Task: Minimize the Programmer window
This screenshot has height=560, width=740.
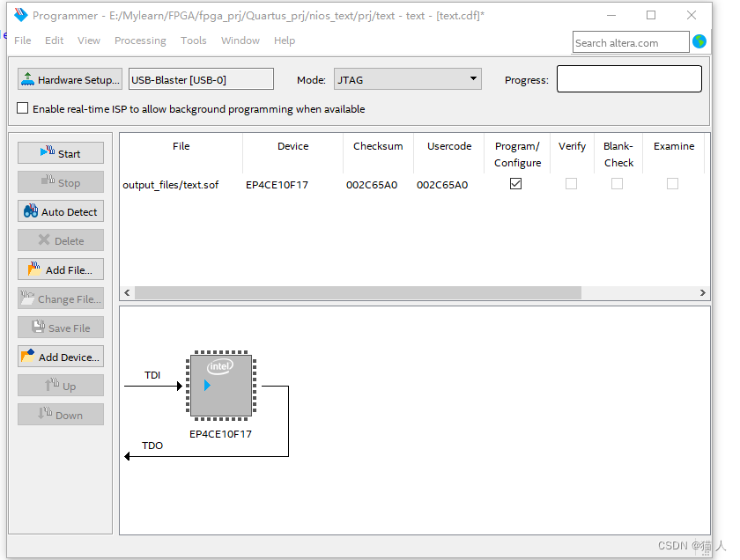Action: click(x=611, y=15)
